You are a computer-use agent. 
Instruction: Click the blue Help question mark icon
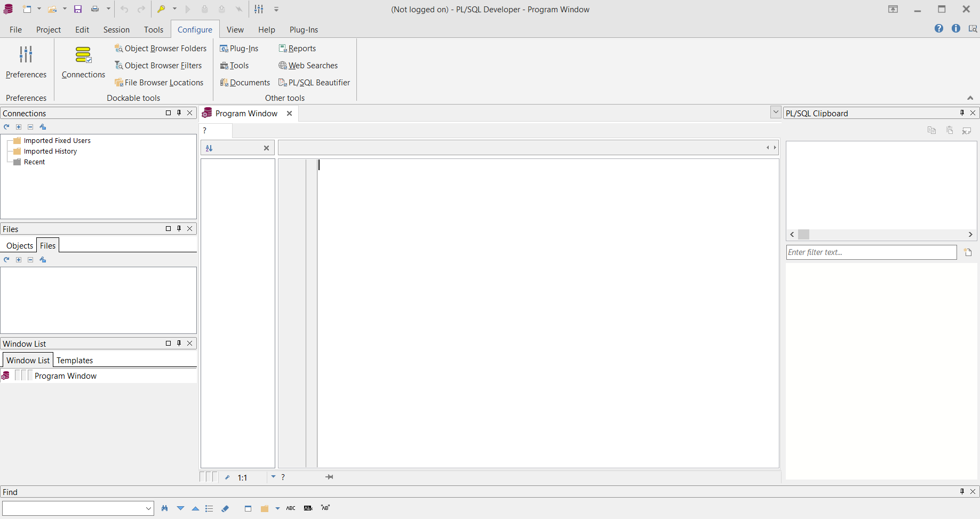tap(939, 28)
